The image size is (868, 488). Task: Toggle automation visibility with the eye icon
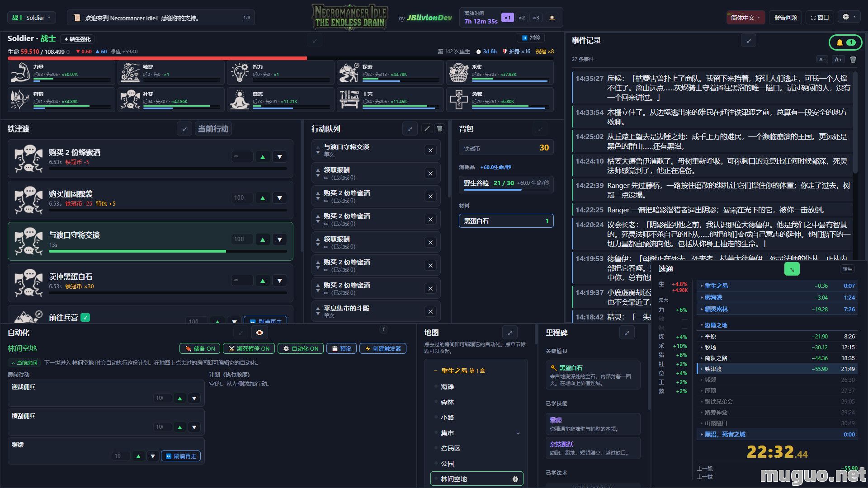pos(259,333)
